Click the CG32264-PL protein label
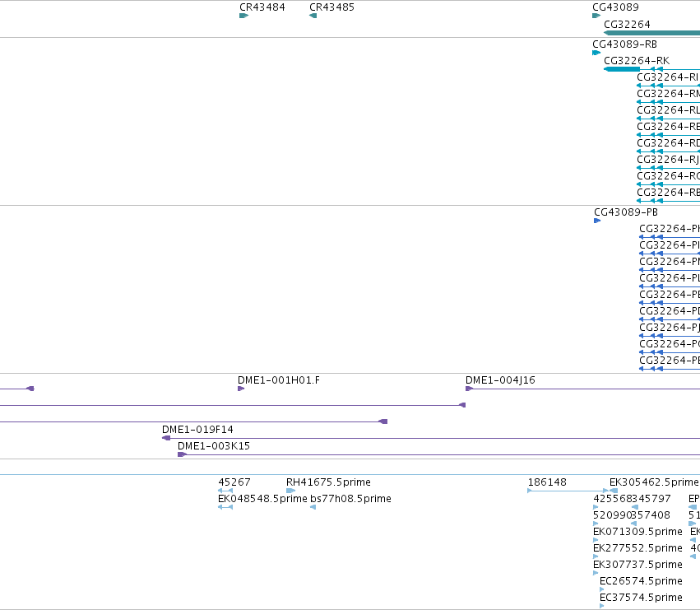The image size is (700, 610). 670,278
